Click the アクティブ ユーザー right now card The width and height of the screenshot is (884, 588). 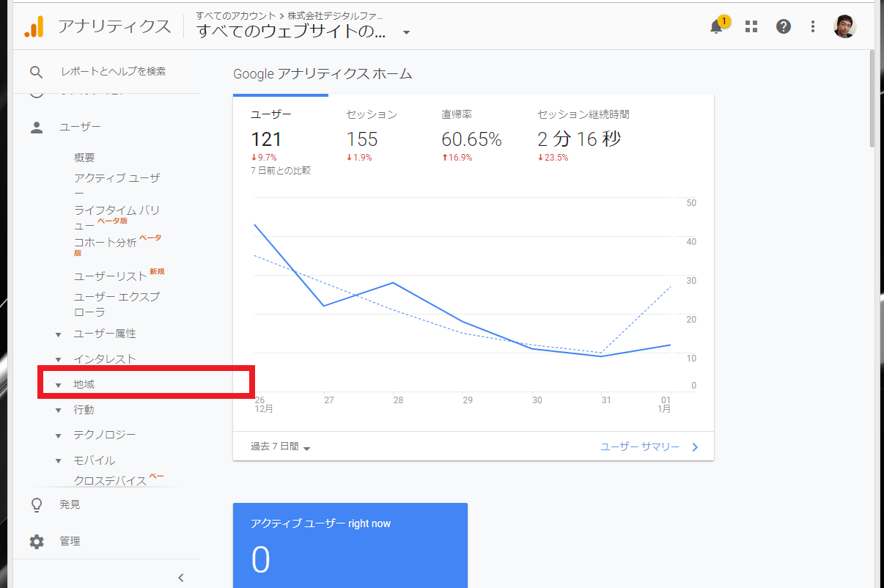pyautogui.click(x=350, y=545)
